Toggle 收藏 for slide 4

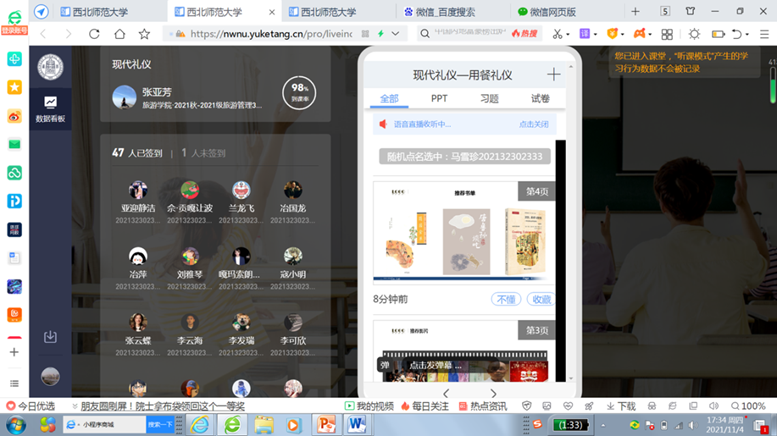pyautogui.click(x=540, y=299)
